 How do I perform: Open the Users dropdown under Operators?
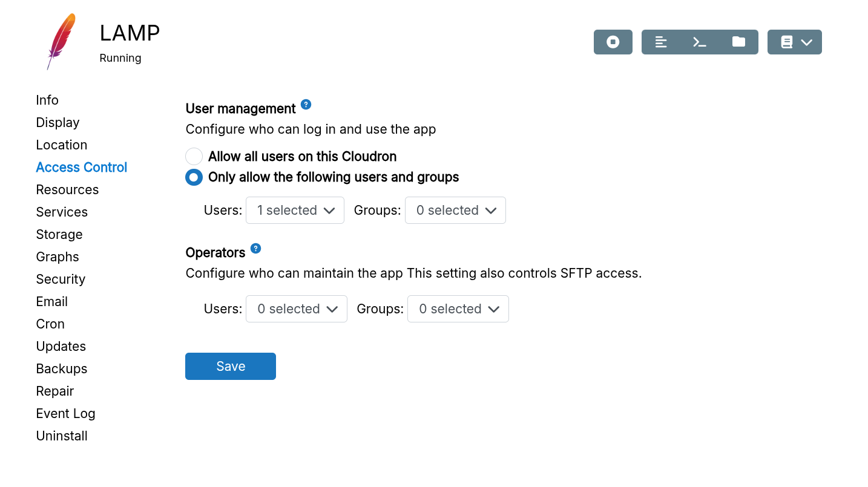click(296, 309)
